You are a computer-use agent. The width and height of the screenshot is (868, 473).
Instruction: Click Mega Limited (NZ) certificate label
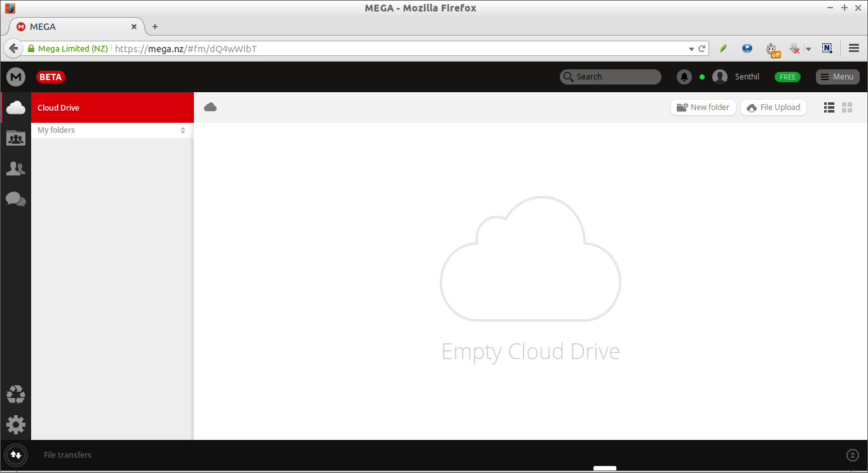(73, 48)
